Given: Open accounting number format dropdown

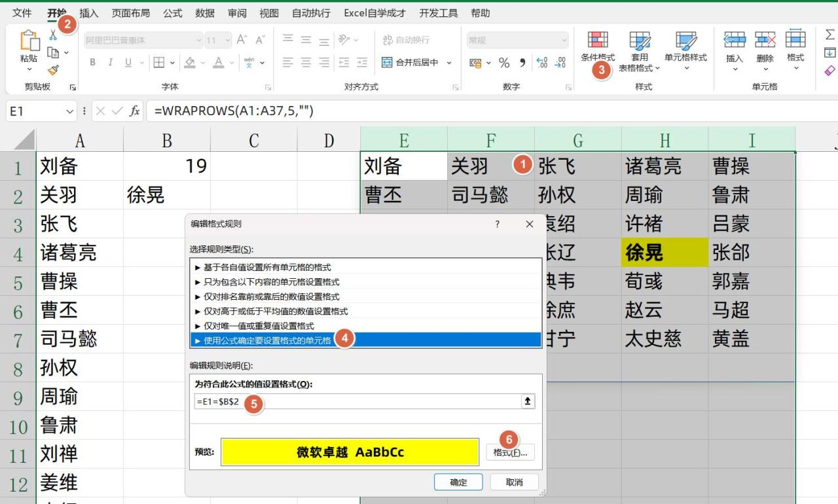Looking at the screenshot, I should [x=488, y=63].
